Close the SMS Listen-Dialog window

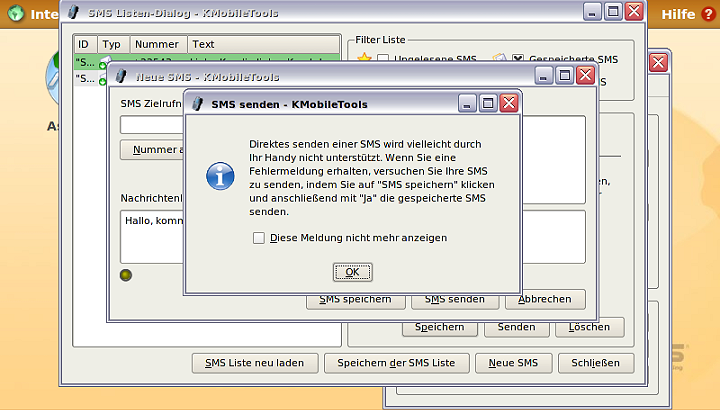[634, 11]
